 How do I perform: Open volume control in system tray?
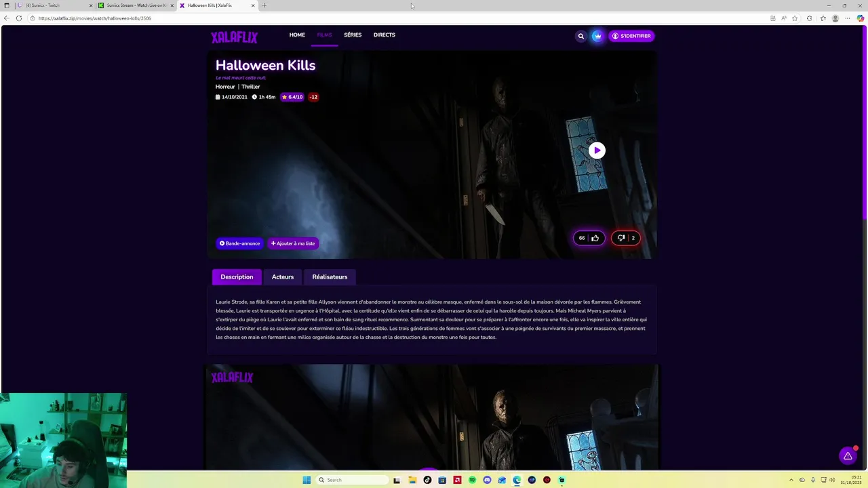(x=832, y=480)
